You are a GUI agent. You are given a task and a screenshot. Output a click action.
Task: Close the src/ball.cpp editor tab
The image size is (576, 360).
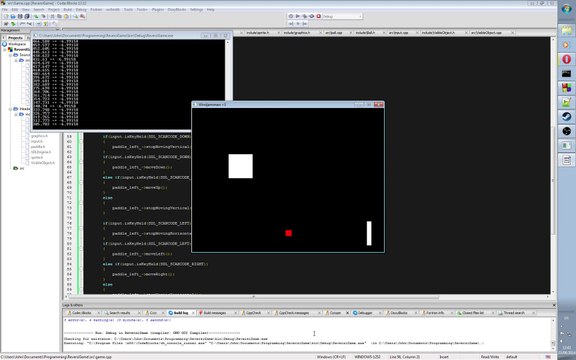(351, 33)
